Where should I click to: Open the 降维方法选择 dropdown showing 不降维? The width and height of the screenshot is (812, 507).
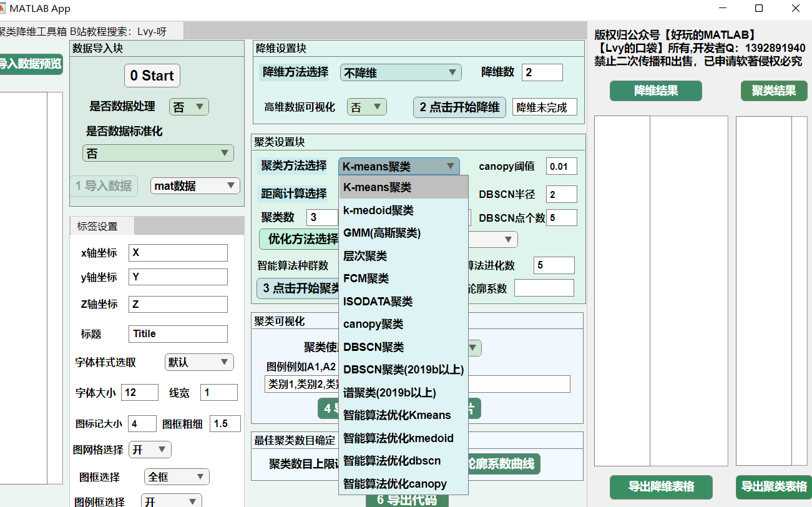400,73
